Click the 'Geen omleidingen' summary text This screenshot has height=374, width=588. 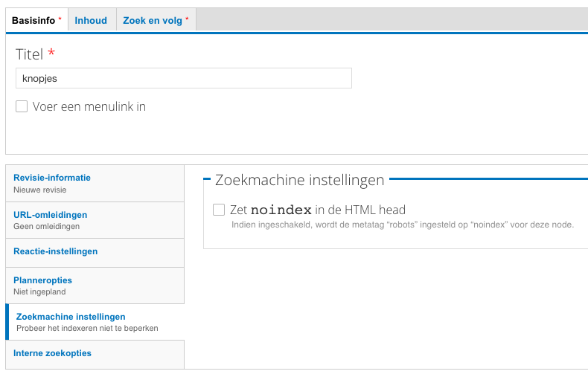click(x=46, y=226)
